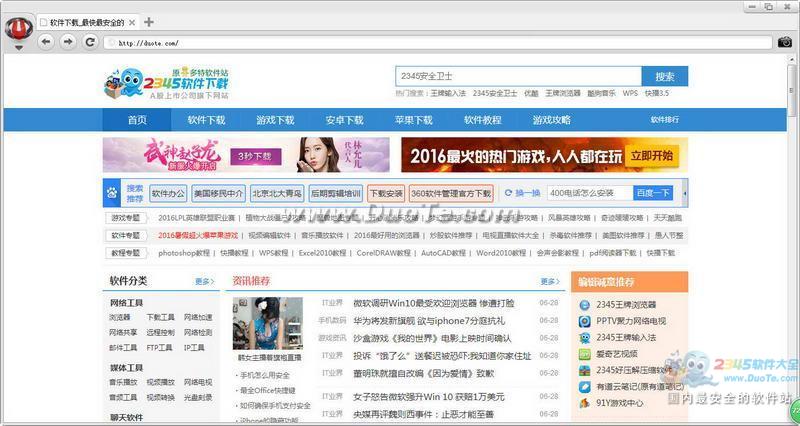Screen dimensions: 800x426
Task: Click the 立即开始 button on the game banner
Action: tap(652, 156)
